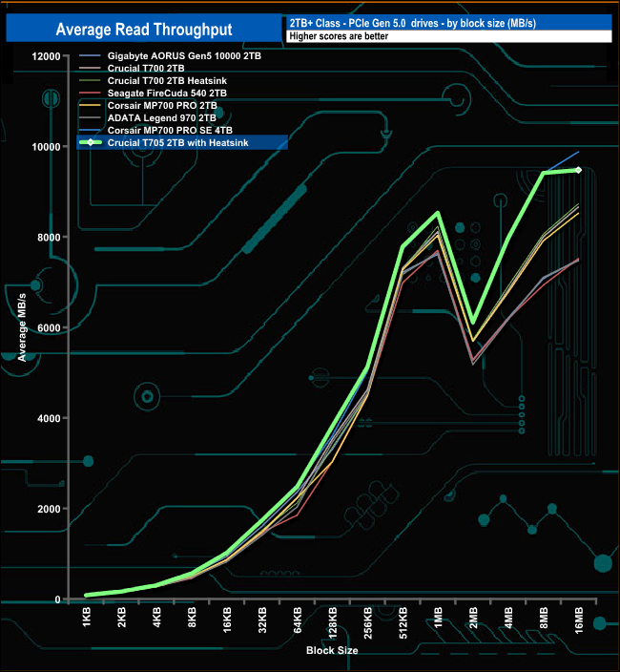Click the 1MB block size label

coord(438,618)
